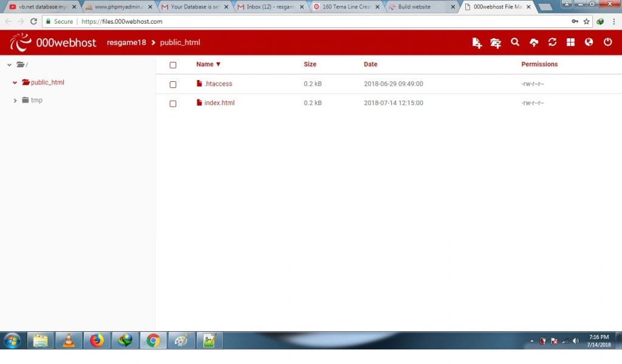Click the volume icon in system tray

[x=576, y=340]
